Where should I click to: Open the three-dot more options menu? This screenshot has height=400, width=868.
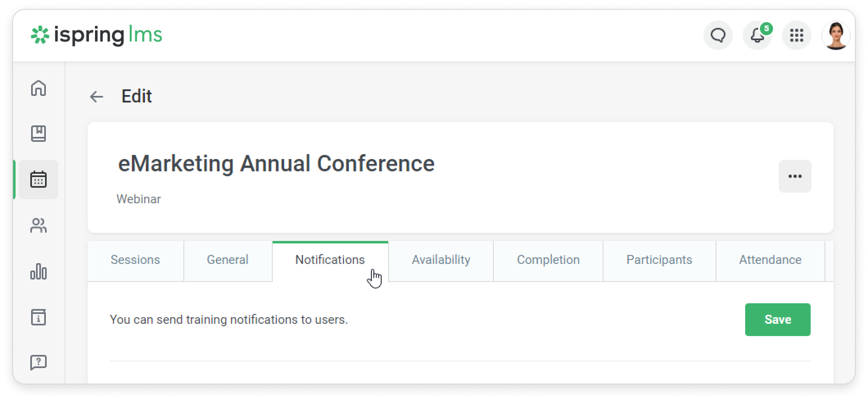[x=795, y=176]
